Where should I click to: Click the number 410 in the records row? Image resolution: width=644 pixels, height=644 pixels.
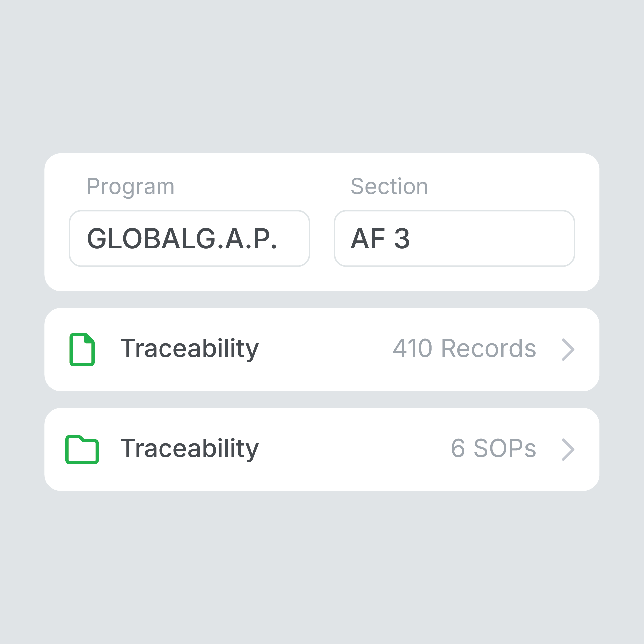(x=412, y=349)
